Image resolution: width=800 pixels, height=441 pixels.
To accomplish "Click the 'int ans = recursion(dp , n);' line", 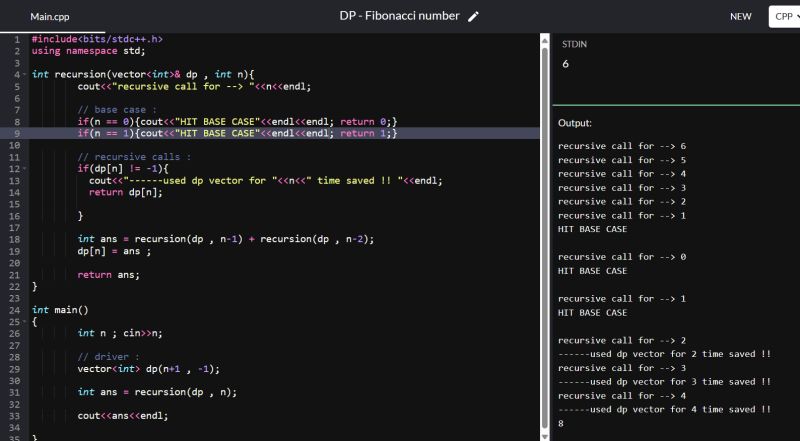I will coord(157,392).
